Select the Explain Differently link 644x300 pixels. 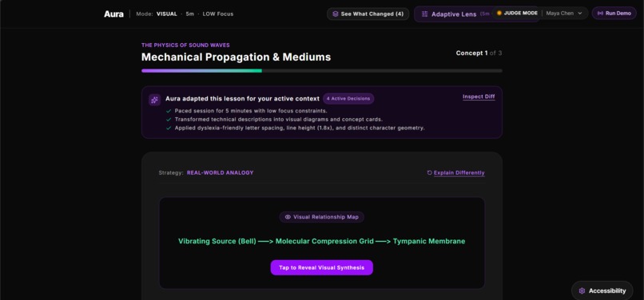click(x=459, y=173)
